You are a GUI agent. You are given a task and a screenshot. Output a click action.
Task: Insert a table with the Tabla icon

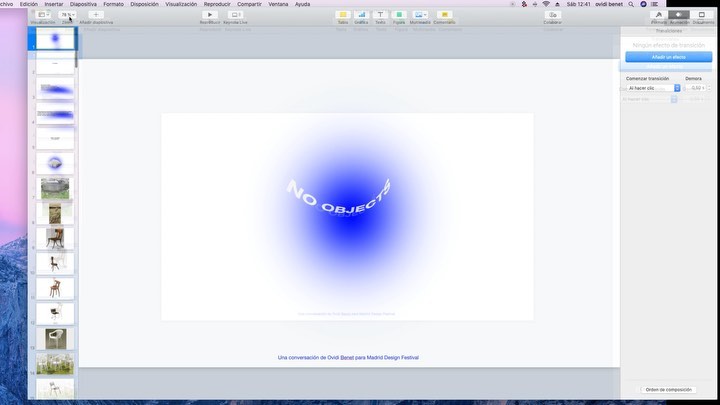[x=342, y=15]
